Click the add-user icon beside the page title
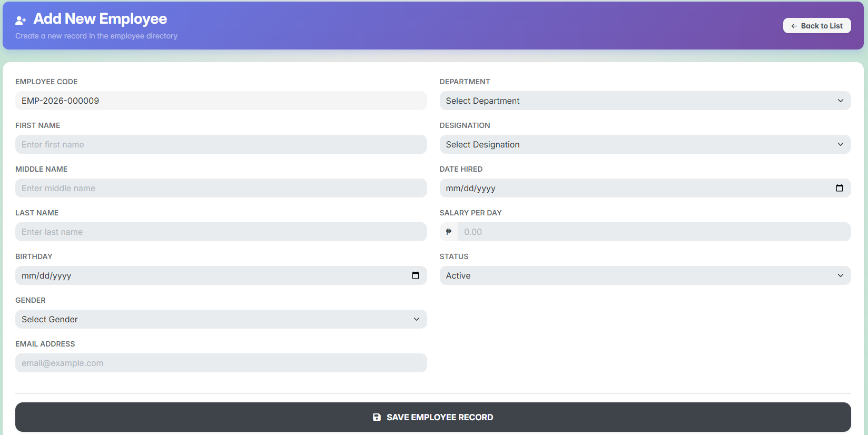This screenshot has width=868, height=435. pyautogui.click(x=21, y=20)
